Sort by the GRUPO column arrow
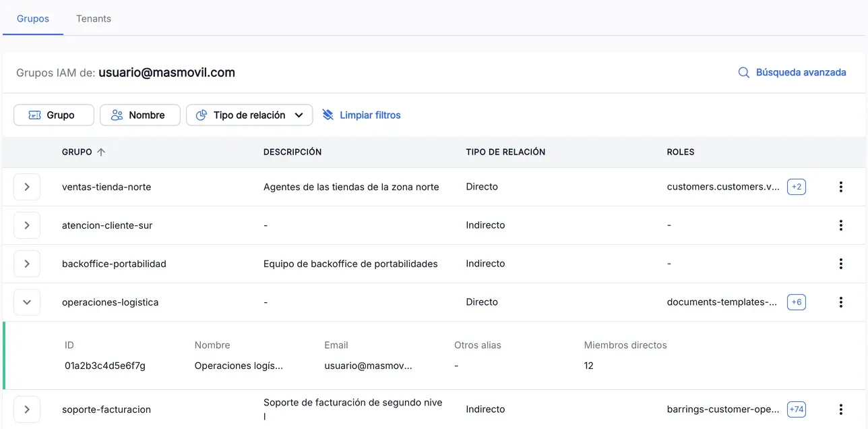The width and height of the screenshot is (868, 429). (101, 152)
